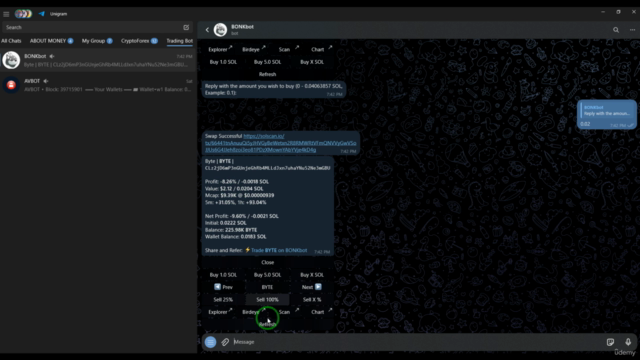Click the 'Wallet Balance: 0.0183 SOL' line
640x360 pixels.
tap(236, 237)
